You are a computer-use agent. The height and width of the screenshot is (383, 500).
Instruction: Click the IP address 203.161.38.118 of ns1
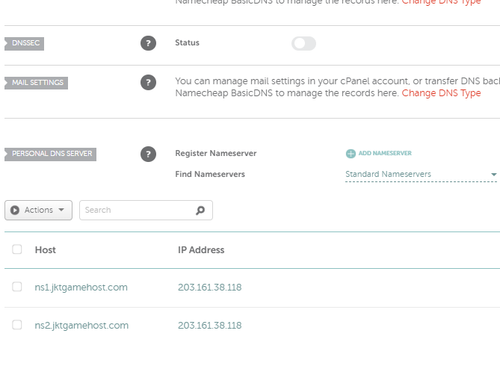(x=210, y=287)
